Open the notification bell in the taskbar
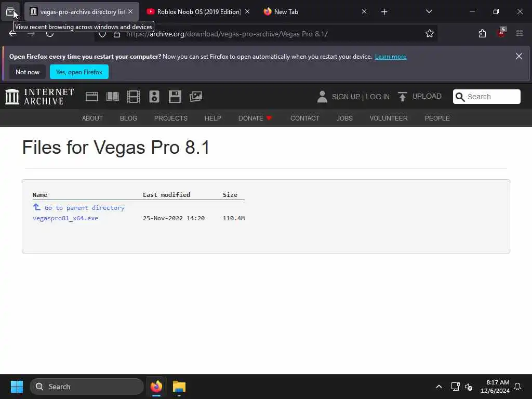The width and height of the screenshot is (532, 399). click(517, 387)
